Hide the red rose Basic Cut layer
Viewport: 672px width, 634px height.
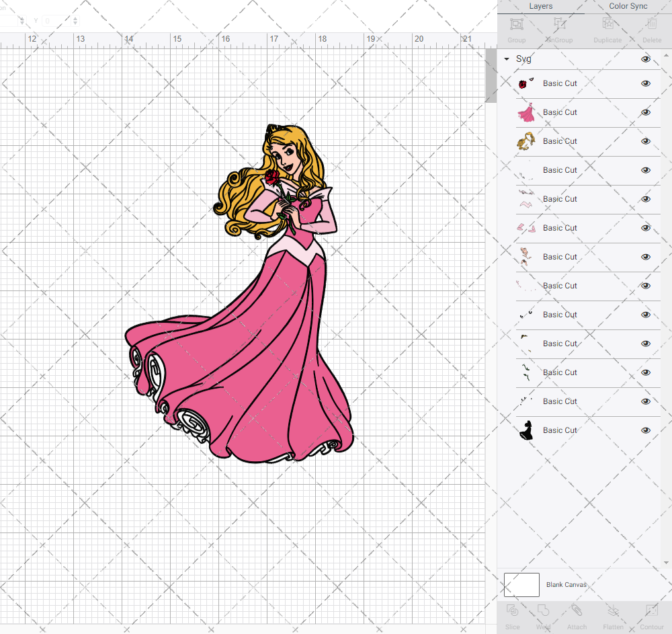tap(646, 83)
